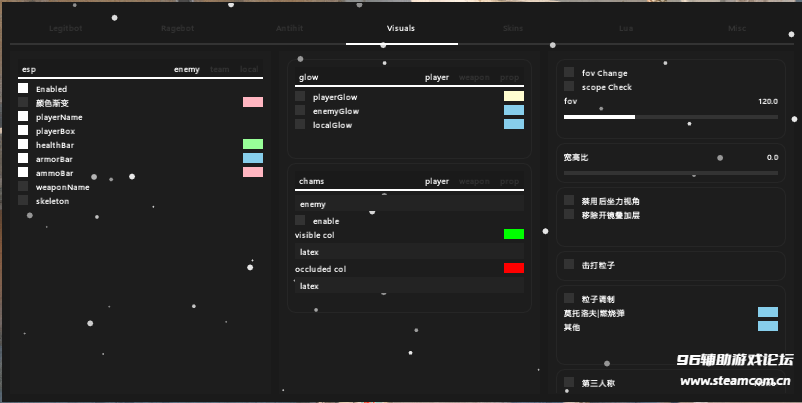Toggle the healthBar checkbox
The width and height of the screenshot is (802, 403).
coord(23,145)
